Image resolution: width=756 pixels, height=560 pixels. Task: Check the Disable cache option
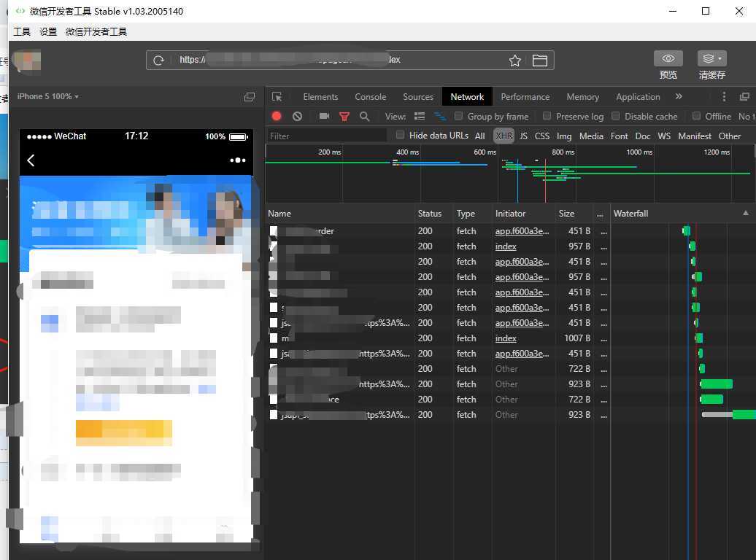click(615, 116)
